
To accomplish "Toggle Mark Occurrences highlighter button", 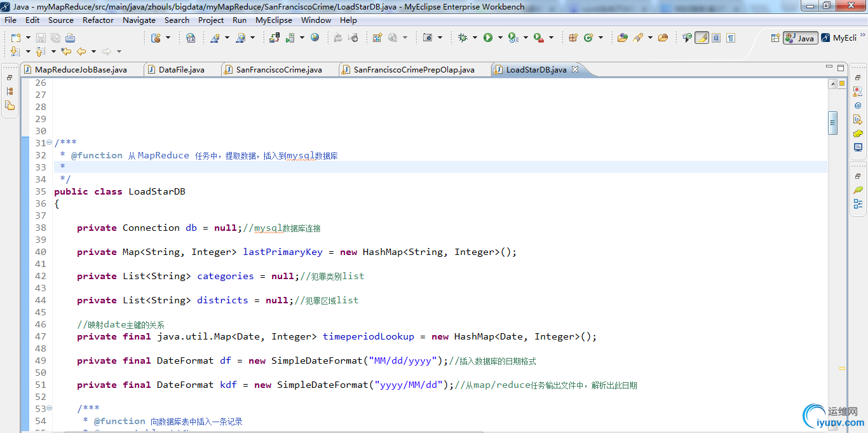I will pos(702,38).
